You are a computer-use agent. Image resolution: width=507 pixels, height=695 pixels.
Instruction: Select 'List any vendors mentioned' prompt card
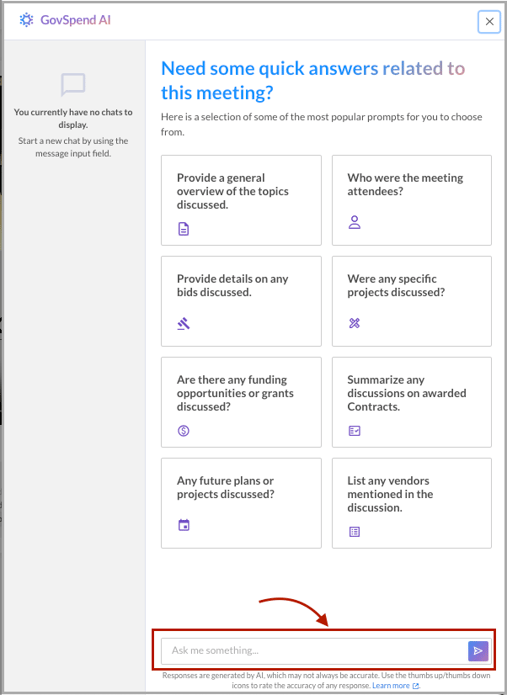click(x=412, y=503)
